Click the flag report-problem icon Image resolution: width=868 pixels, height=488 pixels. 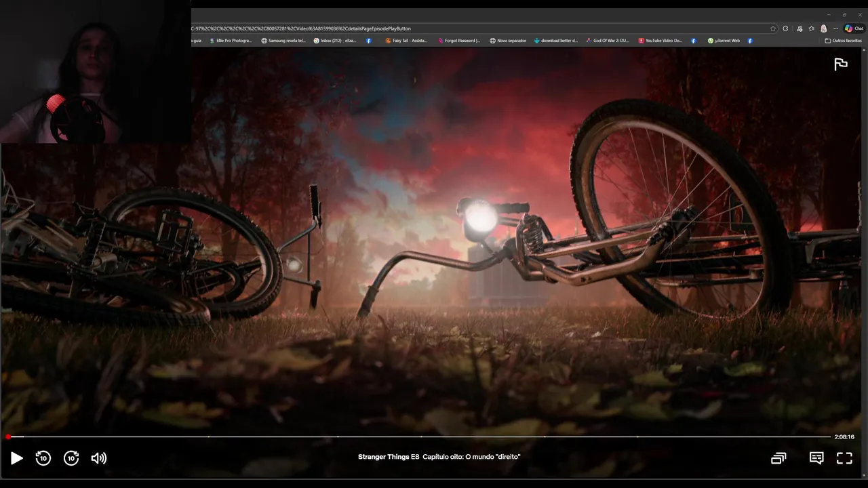click(841, 64)
